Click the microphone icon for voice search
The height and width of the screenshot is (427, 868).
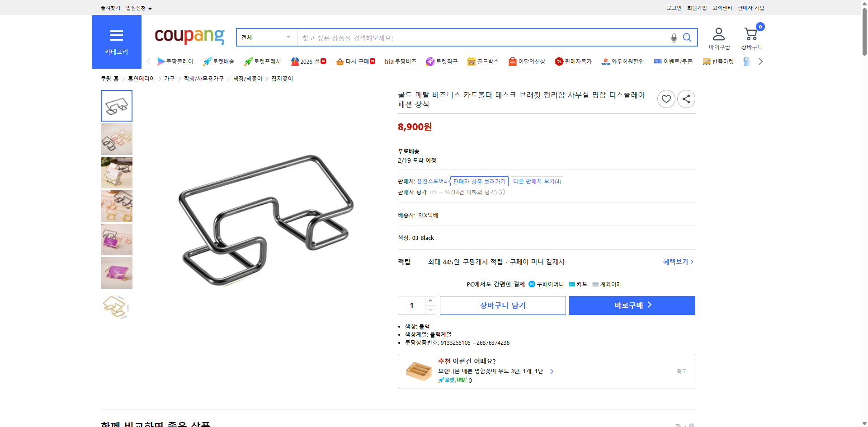(673, 38)
